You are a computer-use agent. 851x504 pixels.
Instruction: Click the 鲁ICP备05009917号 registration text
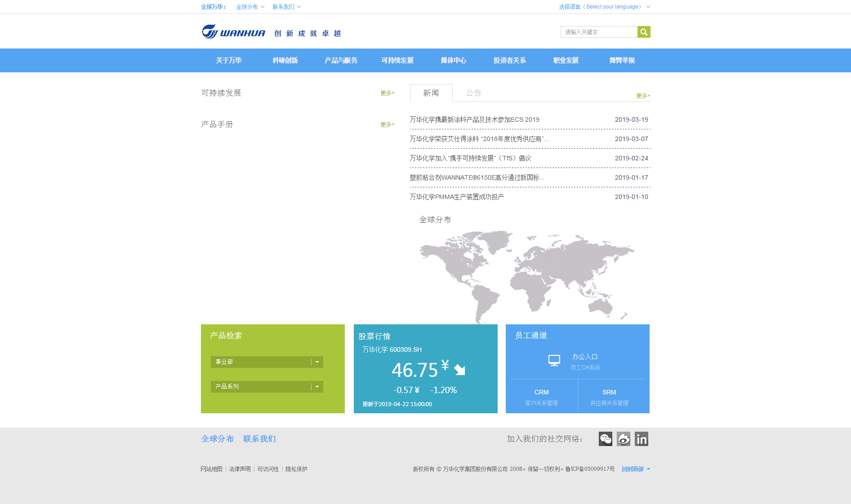(590, 469)
